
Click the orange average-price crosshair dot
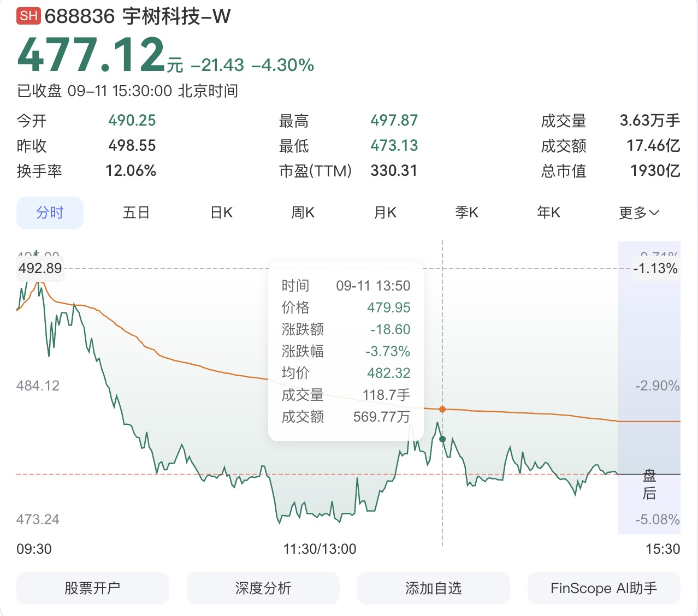click(x=442, y=409)
